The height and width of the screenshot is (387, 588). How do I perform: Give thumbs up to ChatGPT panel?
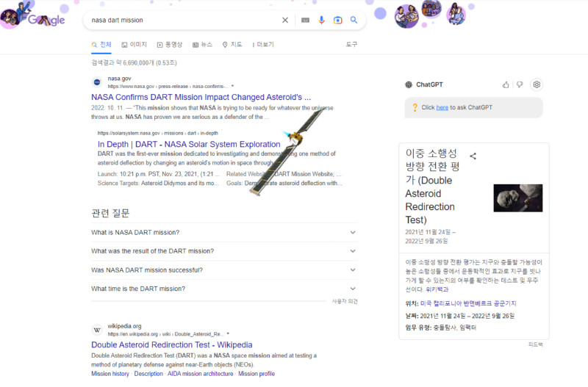506,84
